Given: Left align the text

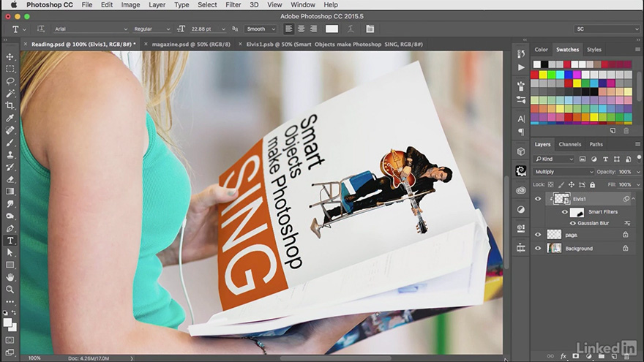Looking at the screenshot, I should pyautogui.click(x=289, y=29).
